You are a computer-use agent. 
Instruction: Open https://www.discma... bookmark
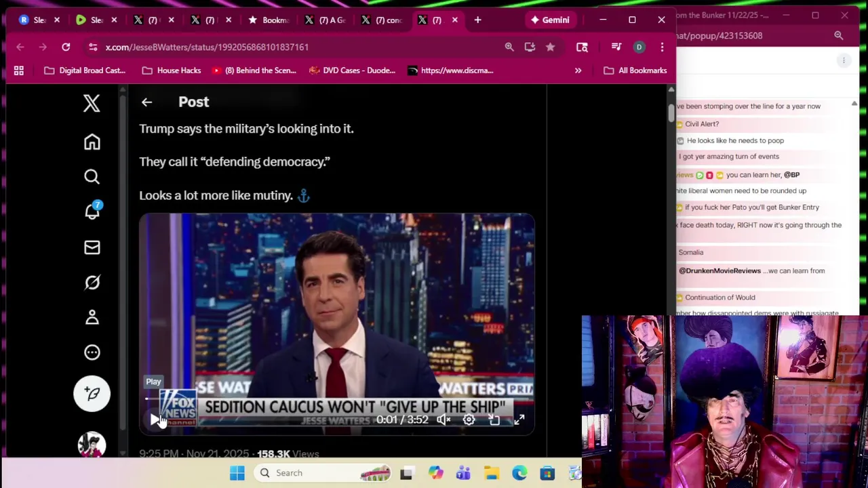(450, 70)
